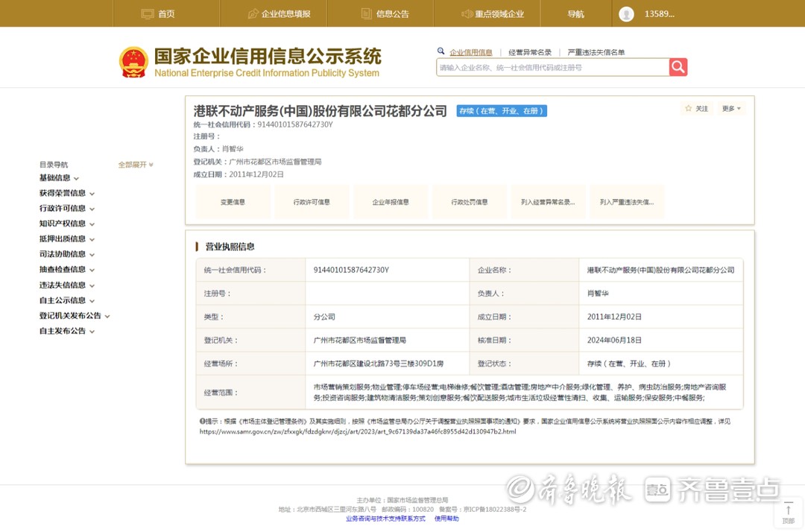This screenshot has width=805, height=532.
Task: Click the 分公司 type cell
Action: (387, 317)
